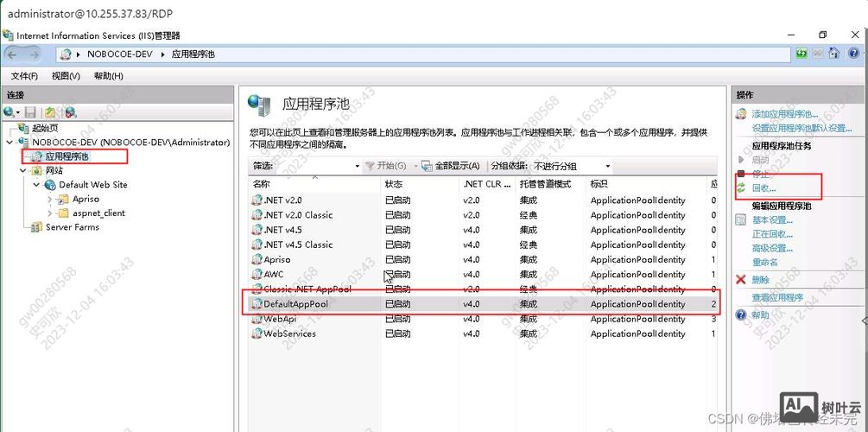Sort by the 托管管道模式 column header
The height and width of the screenshot is (432, 868).
pos(550,184)
